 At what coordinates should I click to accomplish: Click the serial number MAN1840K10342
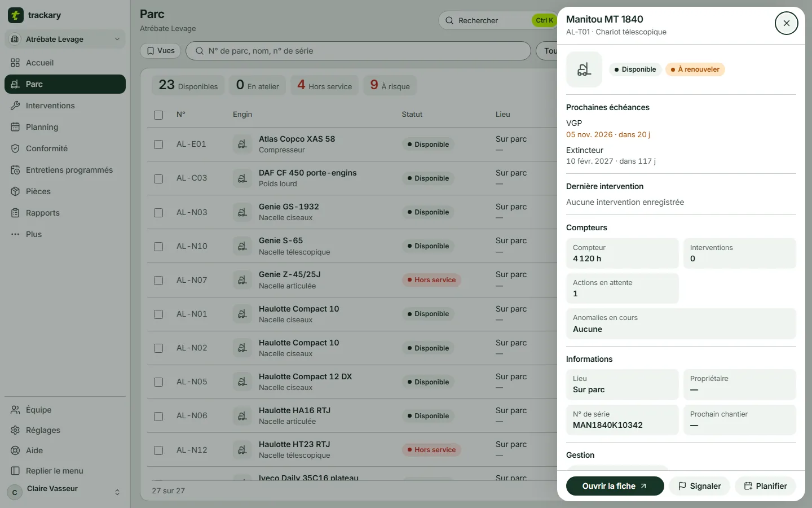[608, 425]
